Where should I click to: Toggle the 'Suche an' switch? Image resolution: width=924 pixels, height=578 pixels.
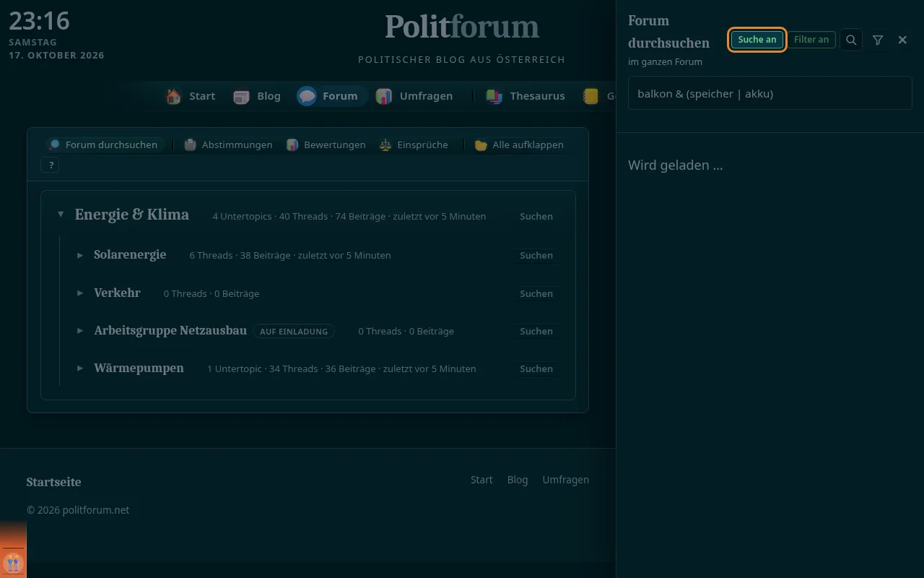tap(757, 40)
